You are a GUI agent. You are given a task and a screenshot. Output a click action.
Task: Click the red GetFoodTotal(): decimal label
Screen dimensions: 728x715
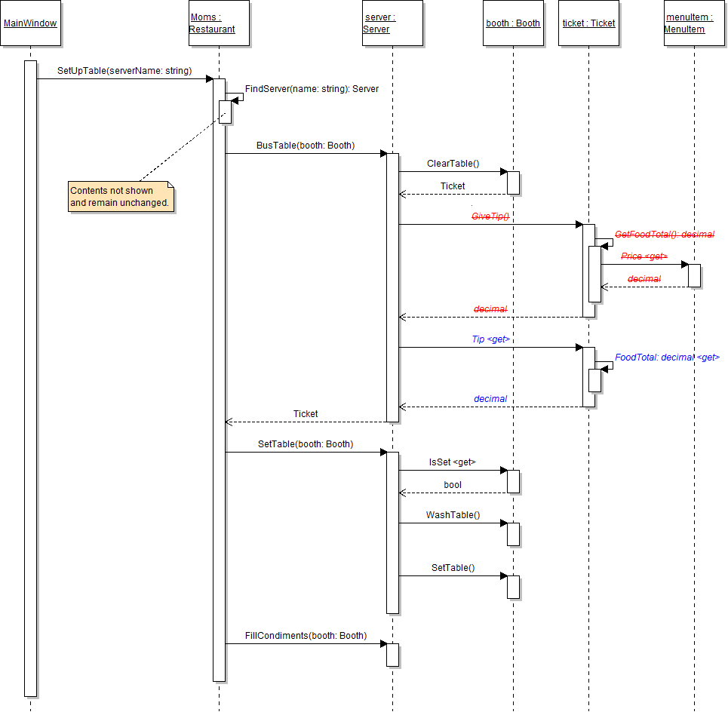665,235
